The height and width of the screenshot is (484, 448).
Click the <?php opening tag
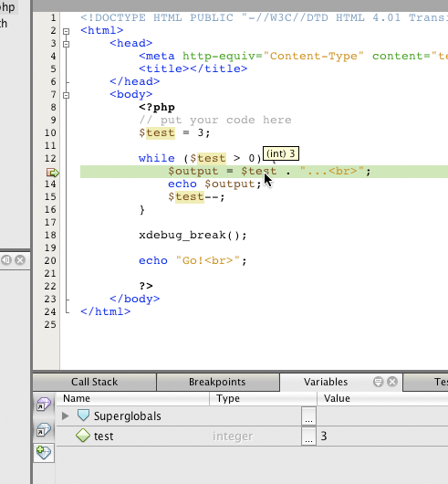157,107
